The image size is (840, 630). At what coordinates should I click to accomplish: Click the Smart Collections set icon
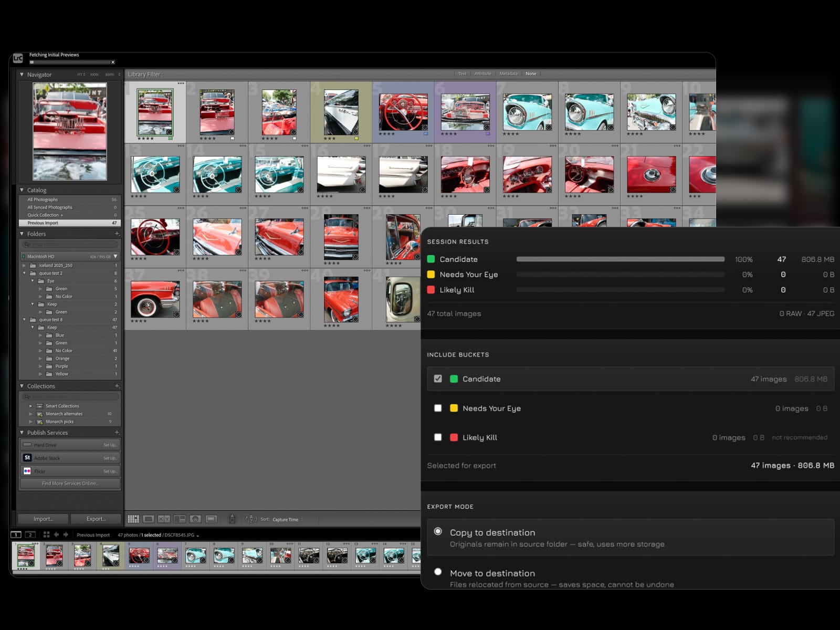[39, 406]
